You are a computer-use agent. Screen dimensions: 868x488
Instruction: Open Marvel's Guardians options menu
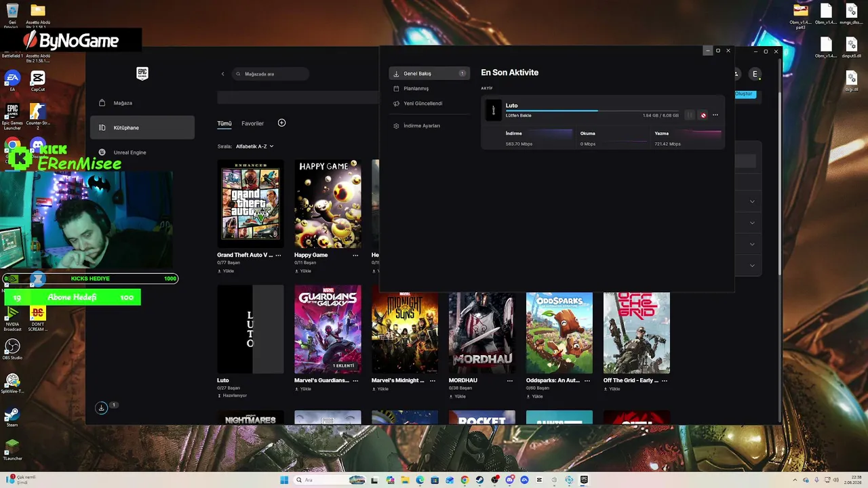coord(355,380)
